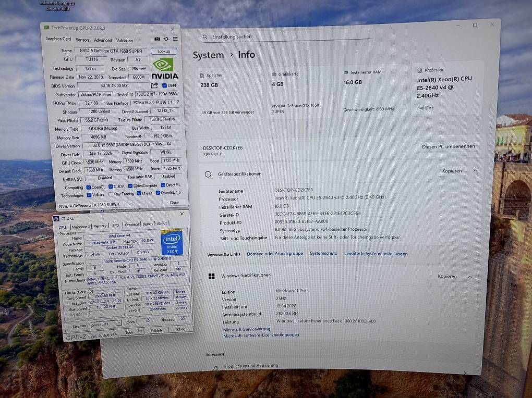Open the SPD tab in CPU-Z

116,225
